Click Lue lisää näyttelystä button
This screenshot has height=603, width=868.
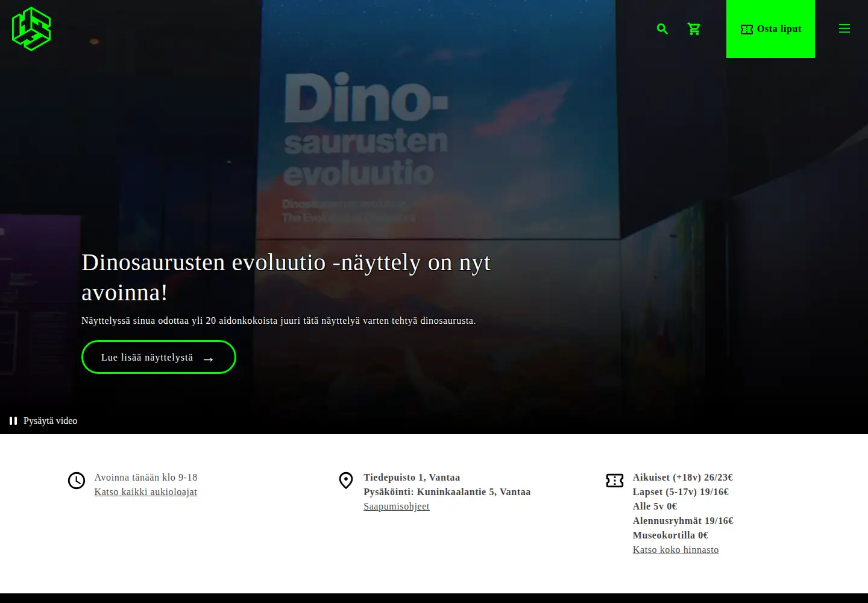[x=159, y=357]
